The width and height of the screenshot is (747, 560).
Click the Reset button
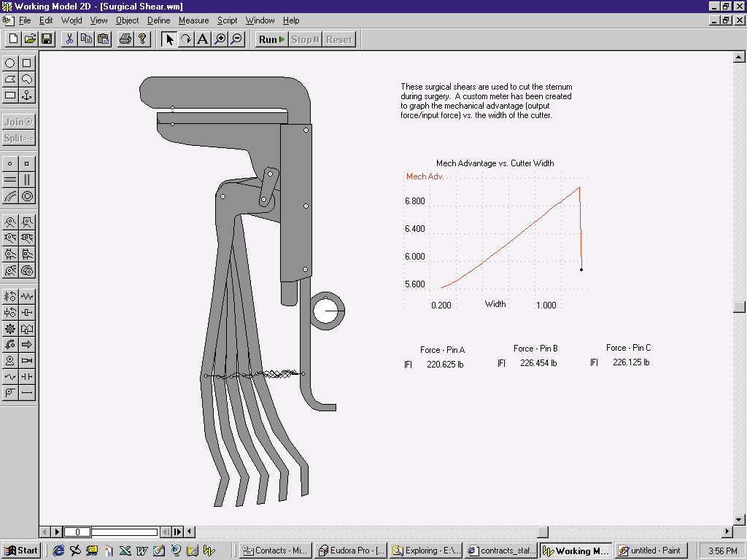(338, 39)
